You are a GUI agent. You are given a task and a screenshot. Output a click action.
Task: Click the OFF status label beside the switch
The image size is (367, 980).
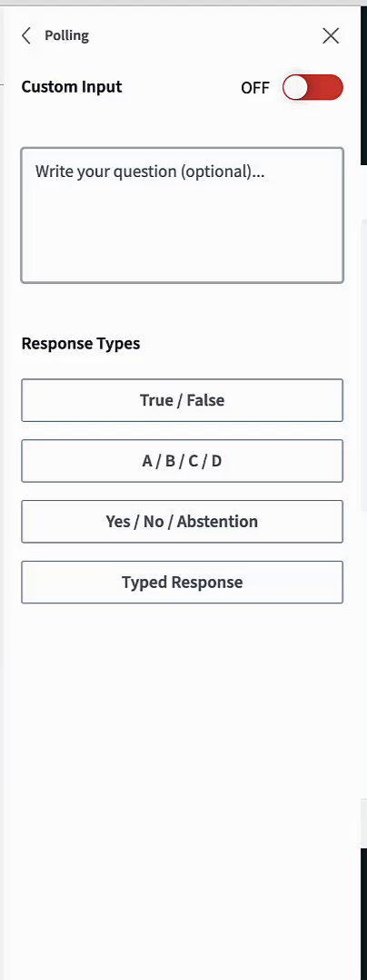[255, 88]
